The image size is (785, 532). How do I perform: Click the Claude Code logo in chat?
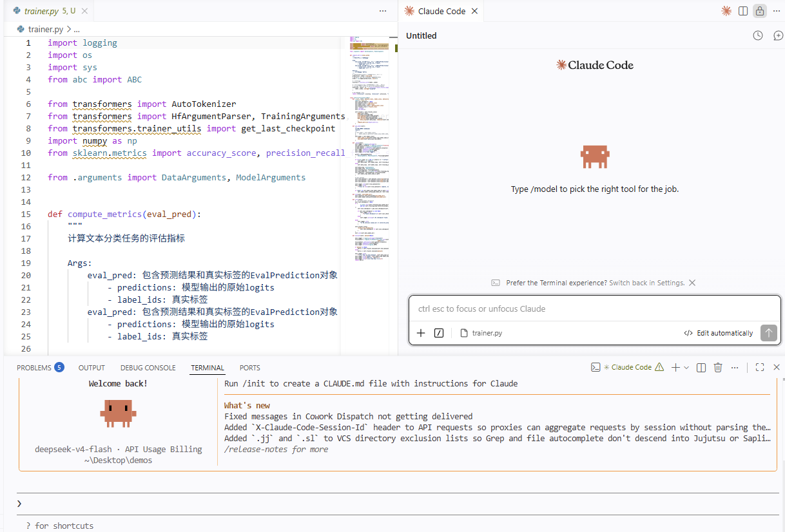coord(594,65)
